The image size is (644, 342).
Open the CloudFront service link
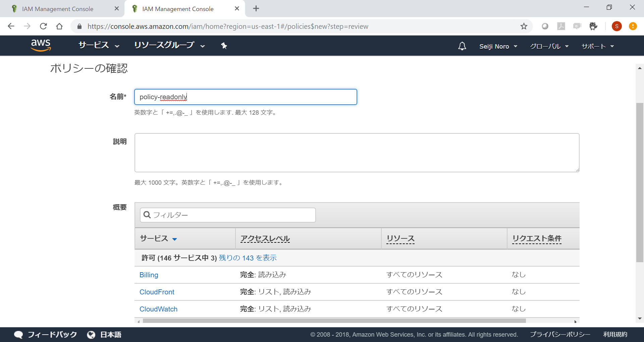coord(157,292)
